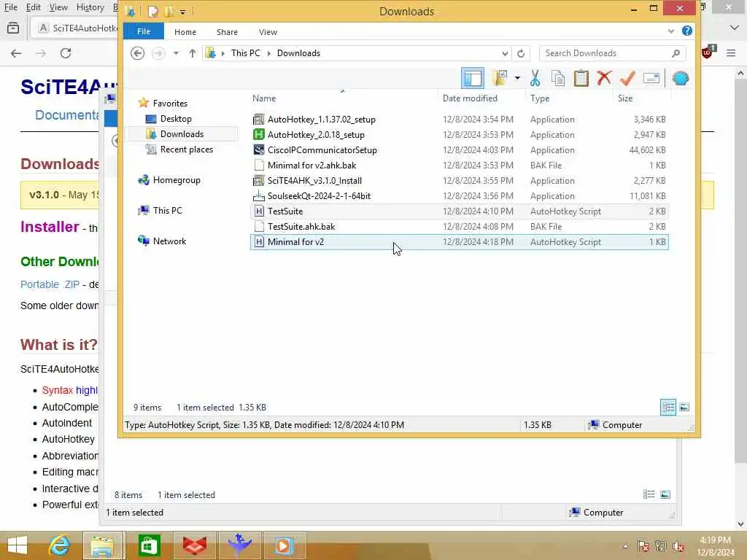Open the File tab
Image resolution: width=747 pixels, height=560 pixels.
(144, 31)
